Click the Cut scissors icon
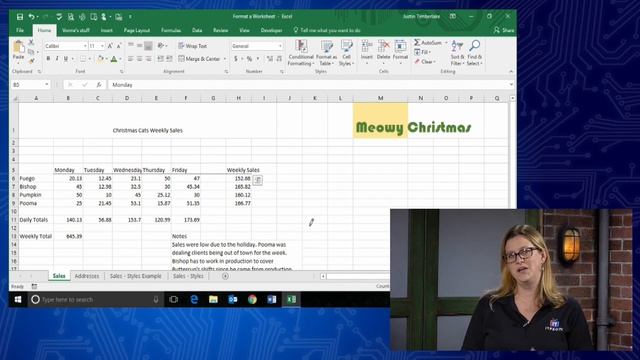Viewport: 640px width, 360px height. click(x=31, y=43)
